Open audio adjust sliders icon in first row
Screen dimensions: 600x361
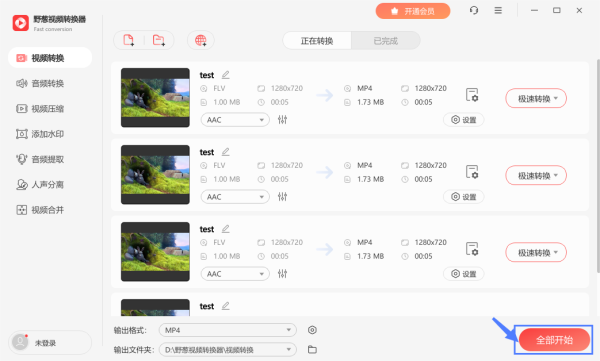click(282, 119)
